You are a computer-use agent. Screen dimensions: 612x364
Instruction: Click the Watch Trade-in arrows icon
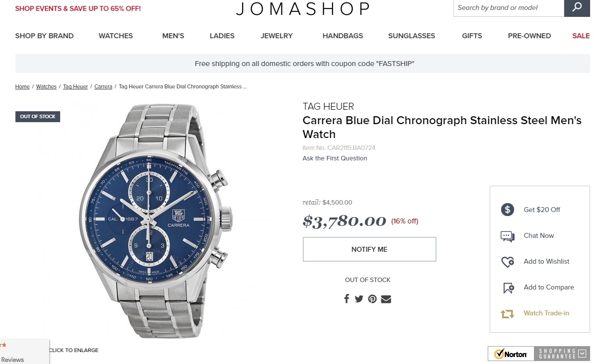tap(507, 314)
